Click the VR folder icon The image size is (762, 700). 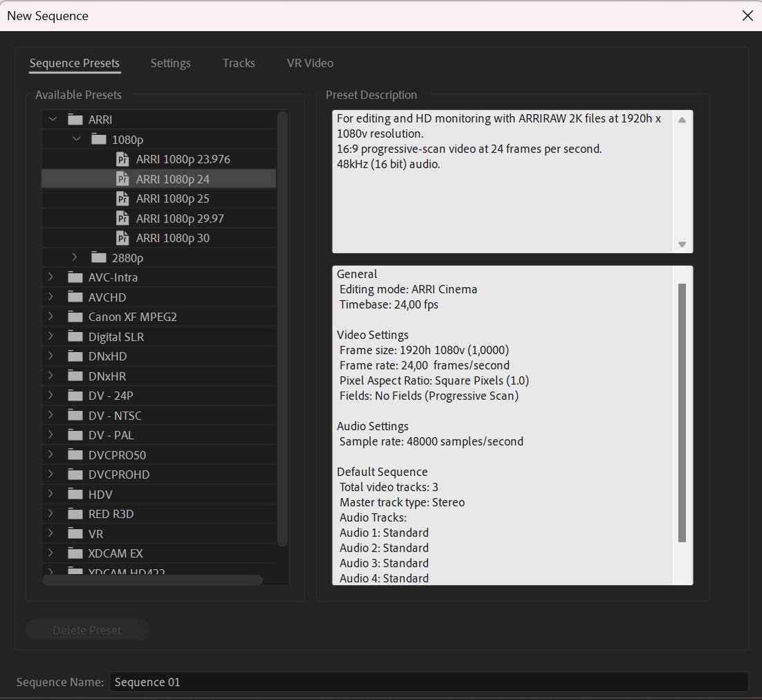click(75, 533)
